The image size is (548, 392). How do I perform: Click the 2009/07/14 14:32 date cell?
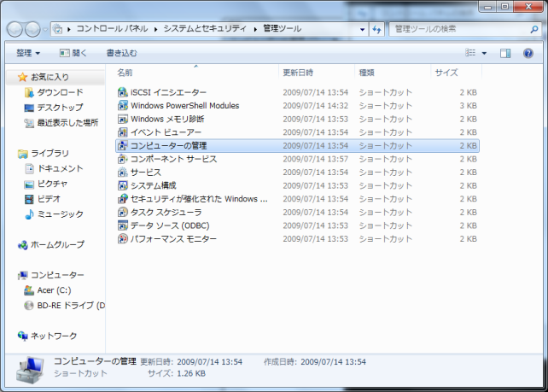click(x=315, y=106)
